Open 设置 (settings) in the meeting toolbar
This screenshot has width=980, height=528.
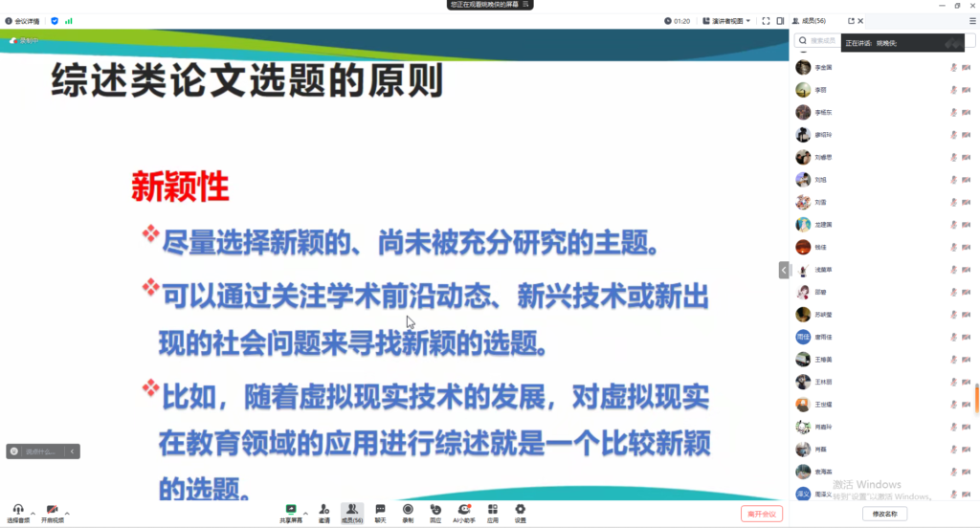(521, 512)
